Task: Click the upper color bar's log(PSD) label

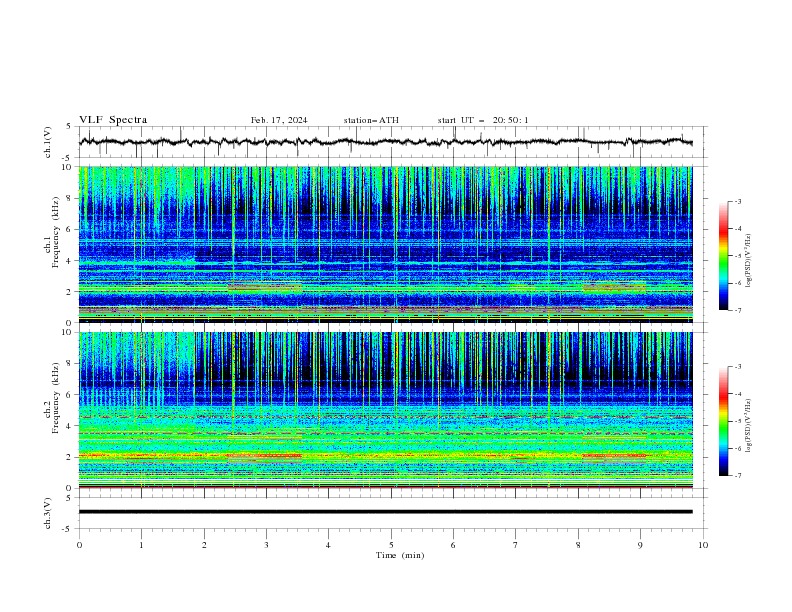Action: [x=748, y=261]
